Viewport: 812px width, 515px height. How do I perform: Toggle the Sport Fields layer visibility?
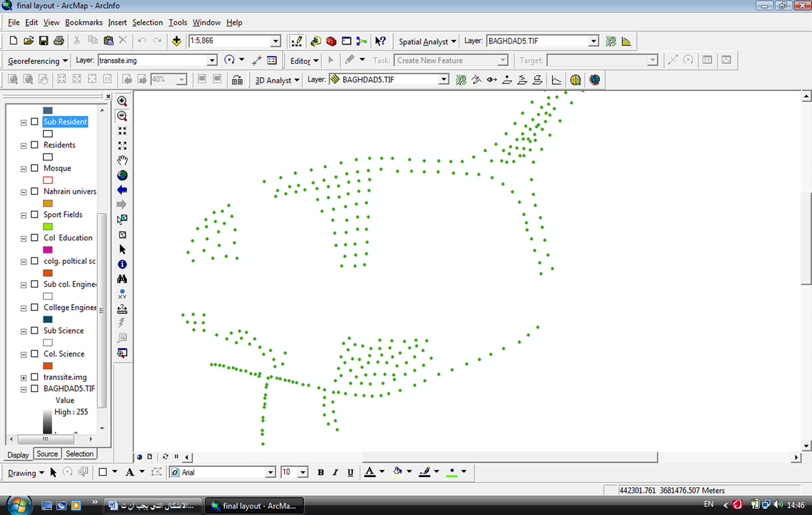click(x=35, y=214)
